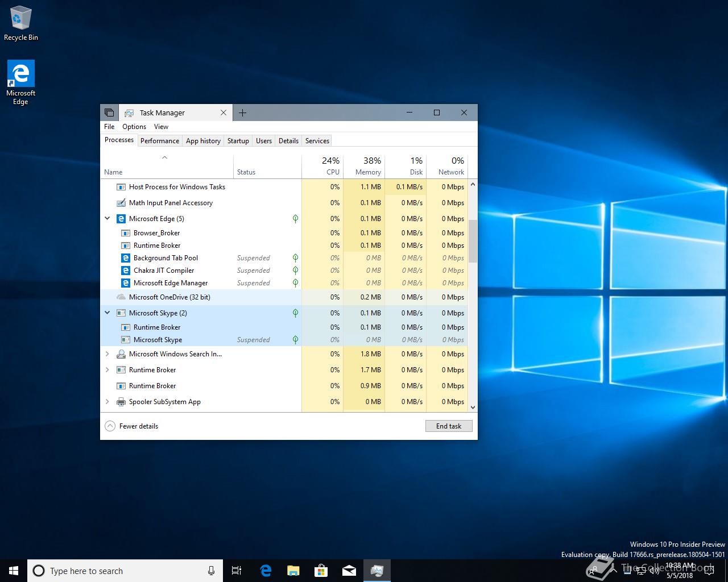Switch to the Performance tab
728x582 pixels.
[160, 141]
